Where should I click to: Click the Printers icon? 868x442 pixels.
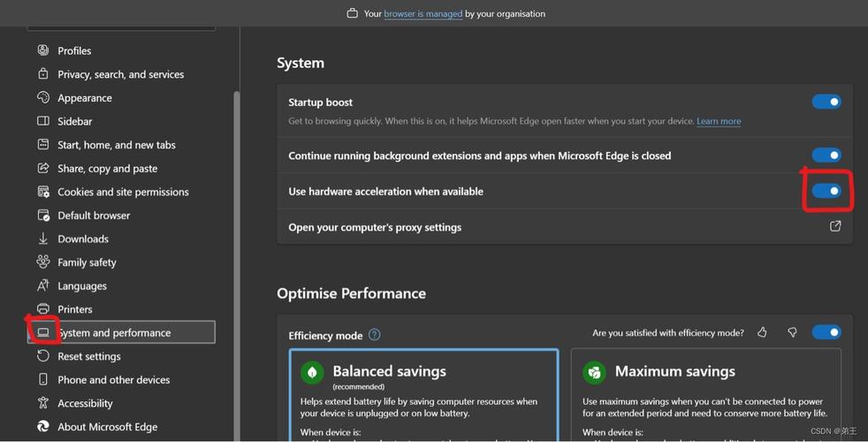point(43,309)
